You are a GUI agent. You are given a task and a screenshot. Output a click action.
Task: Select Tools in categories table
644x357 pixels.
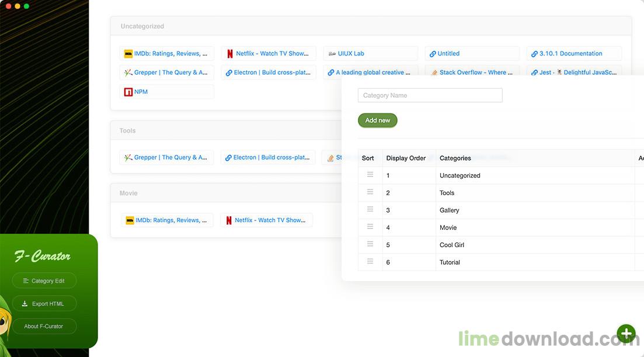447,193
